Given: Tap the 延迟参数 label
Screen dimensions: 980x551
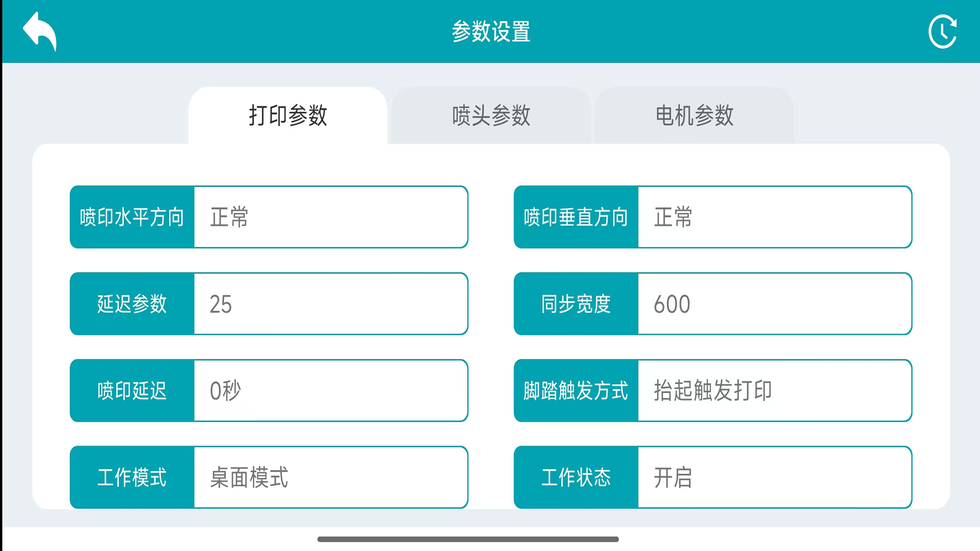Looking at the screenshot, I should coord(132,304).
